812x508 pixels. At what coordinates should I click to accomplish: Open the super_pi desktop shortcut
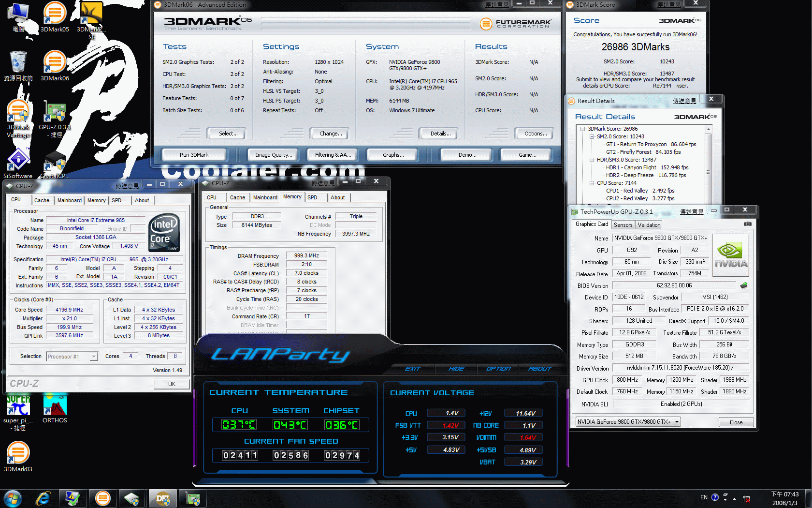tap(18, 413)
